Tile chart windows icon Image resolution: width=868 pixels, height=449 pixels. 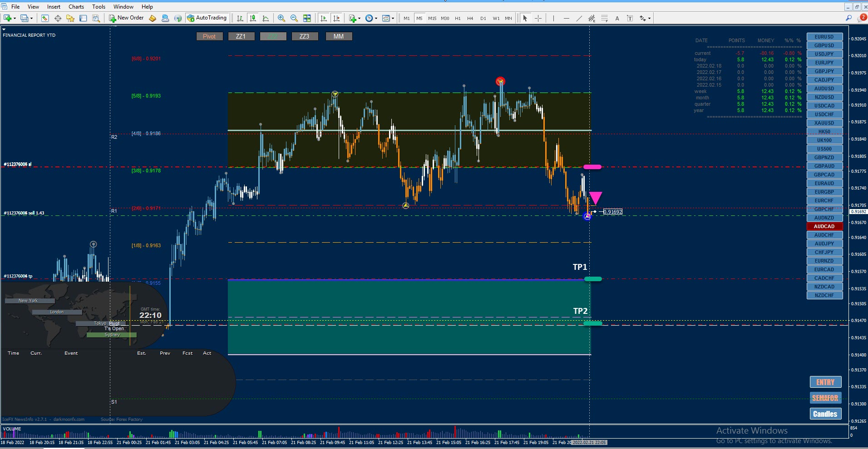[307, 18]
